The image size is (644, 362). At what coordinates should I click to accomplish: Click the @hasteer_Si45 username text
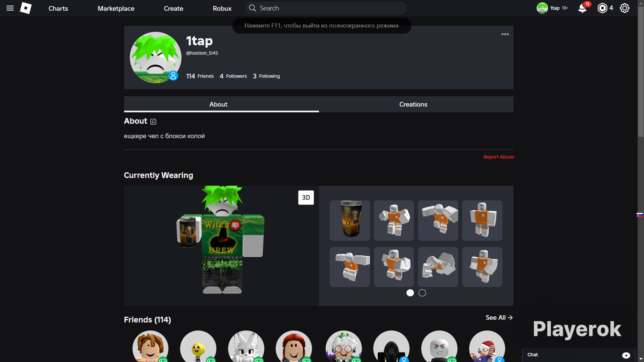[x=202, y=53]
